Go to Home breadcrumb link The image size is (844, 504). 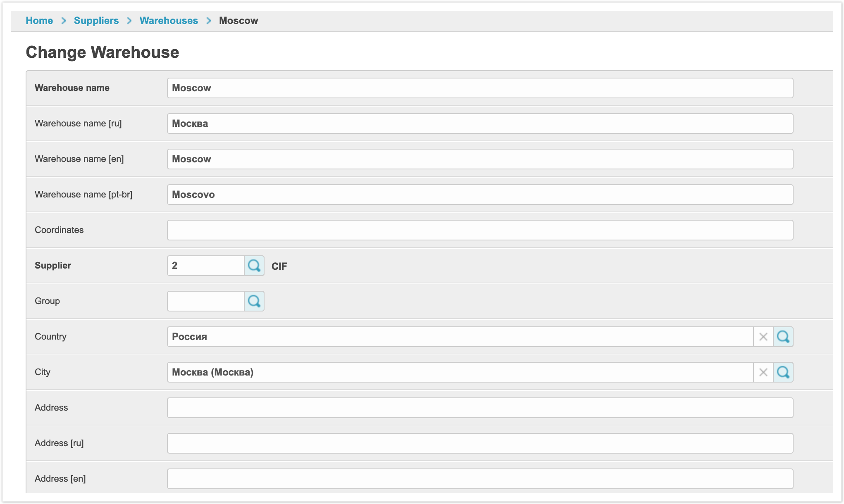click(x=39, y=21)
